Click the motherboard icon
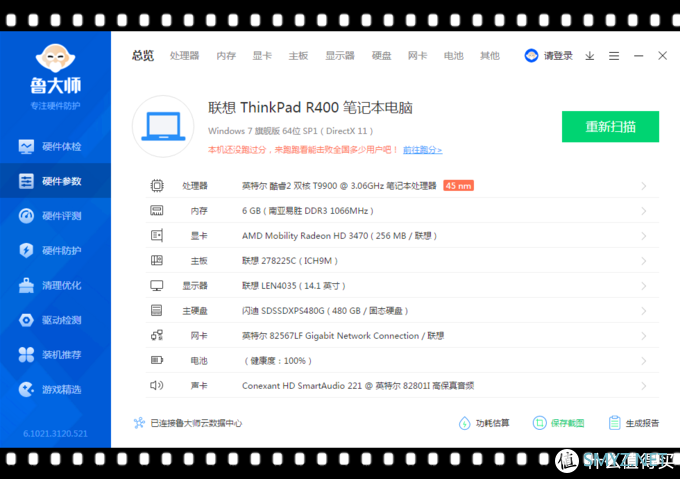680x479 pixels. coord(157,261)
